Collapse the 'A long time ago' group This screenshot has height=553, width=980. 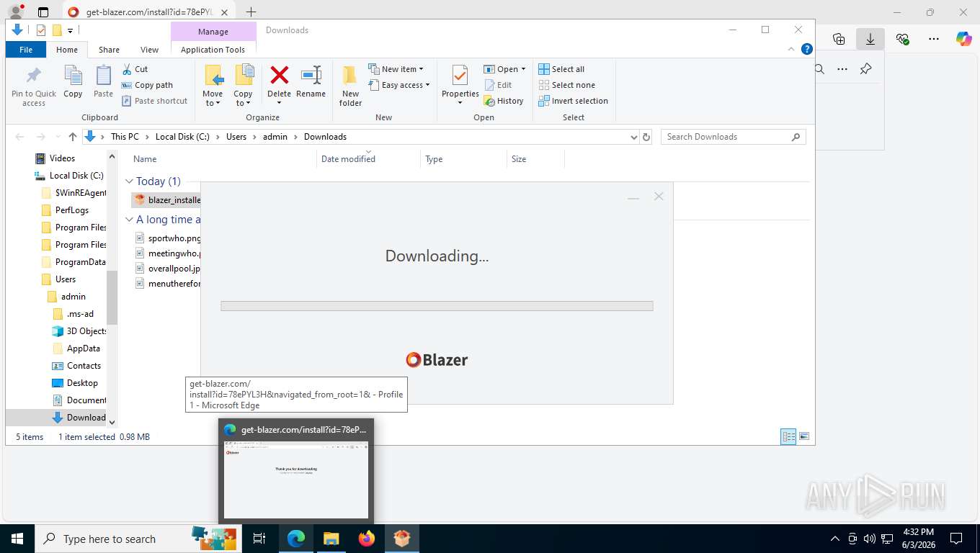(x=129, y=220)
